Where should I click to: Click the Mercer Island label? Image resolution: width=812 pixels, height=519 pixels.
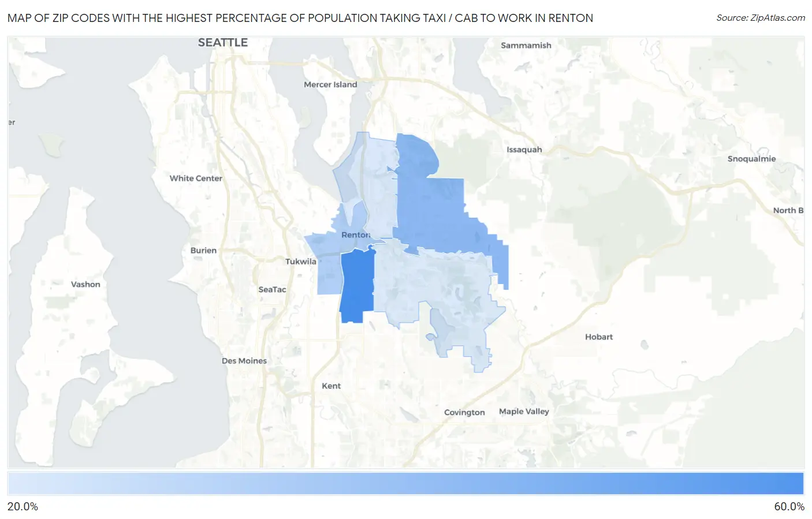(330, 84)
